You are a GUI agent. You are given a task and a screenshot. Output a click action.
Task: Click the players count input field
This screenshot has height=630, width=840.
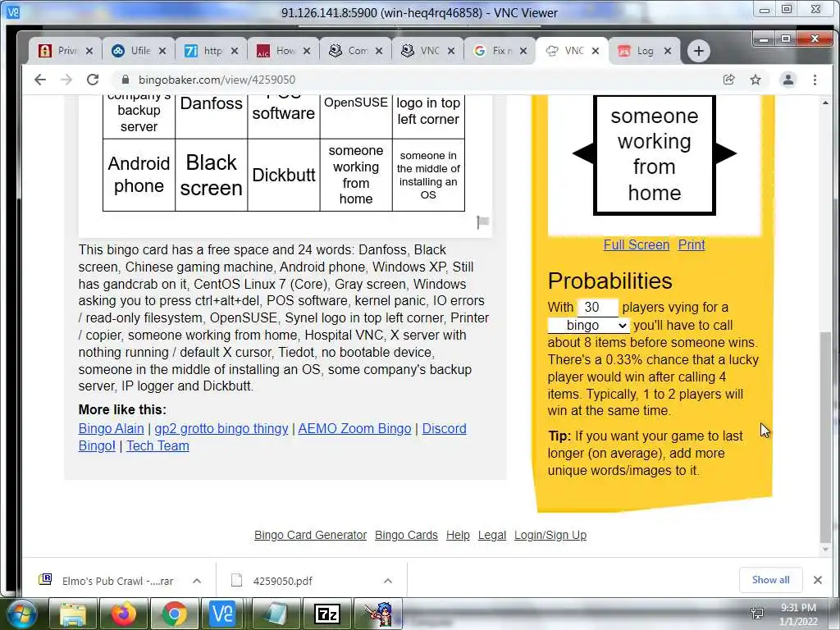(x=597, y=307)
